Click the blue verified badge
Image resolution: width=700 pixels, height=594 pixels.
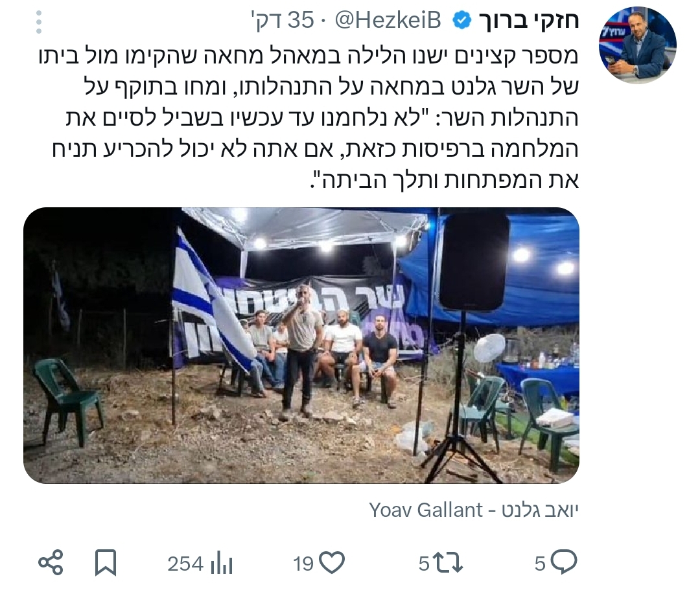pyautogui.click(x=461, y=21)
